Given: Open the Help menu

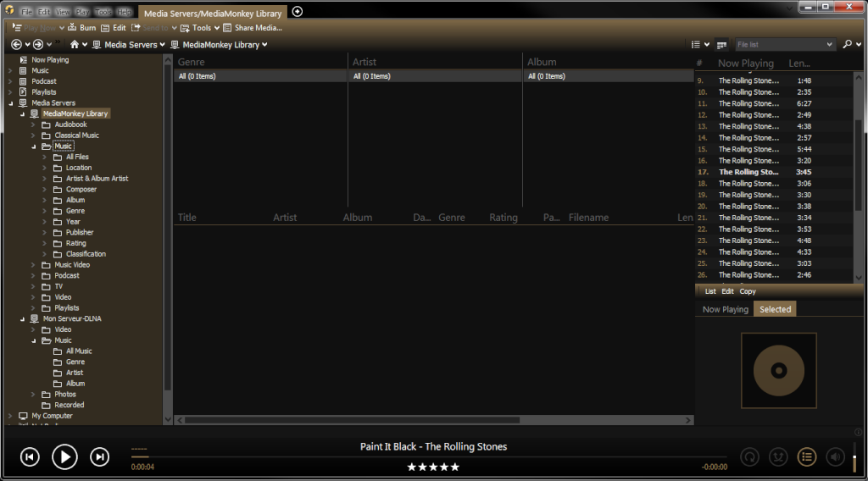Looking at the screenshot, I should (x=124, y=12).
